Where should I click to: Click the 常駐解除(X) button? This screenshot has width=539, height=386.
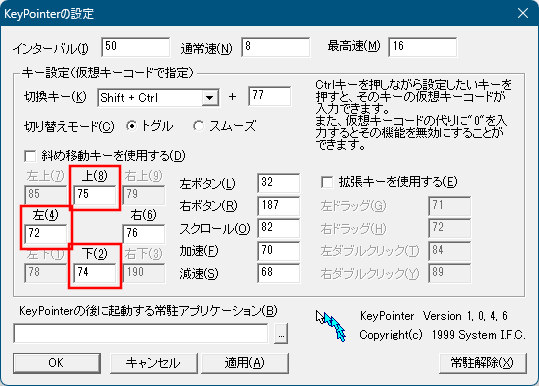[x=483, y=363]
